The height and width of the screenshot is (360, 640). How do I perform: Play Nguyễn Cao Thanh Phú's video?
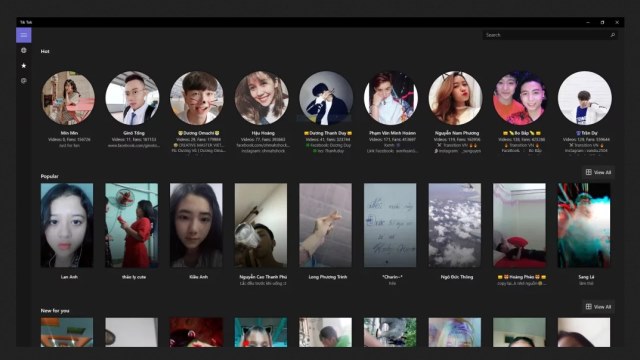tap(261, 225)
